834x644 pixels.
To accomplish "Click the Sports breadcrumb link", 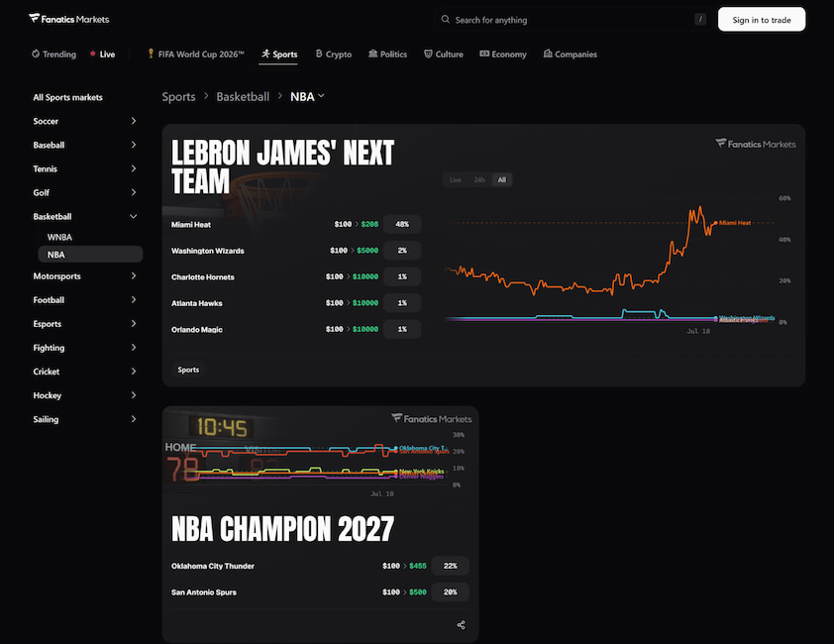I will pos(178,97).
